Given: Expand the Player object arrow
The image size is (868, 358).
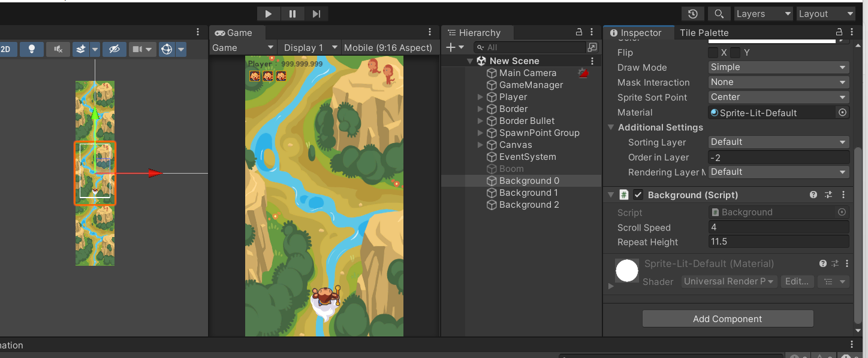Looking at the screenshot, I should pyautogui.click(x=480, y=97).
